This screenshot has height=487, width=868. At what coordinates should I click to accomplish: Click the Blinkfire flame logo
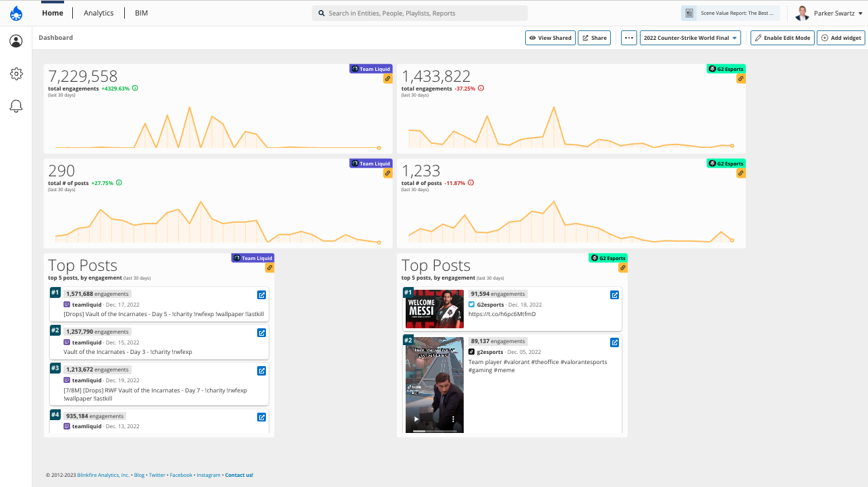16,13
